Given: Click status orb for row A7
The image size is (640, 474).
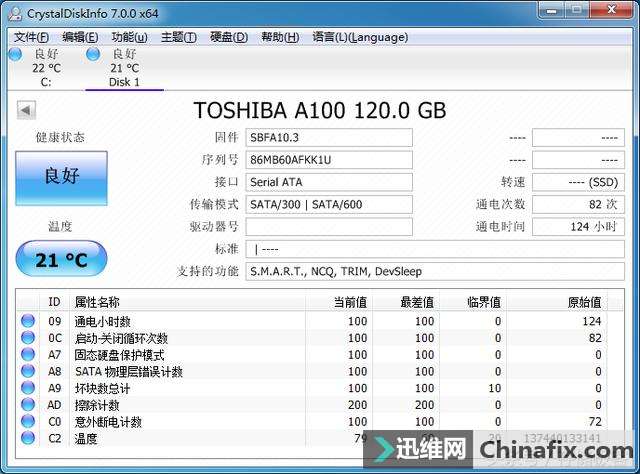Looking at the screenshot, I should 28,354.
